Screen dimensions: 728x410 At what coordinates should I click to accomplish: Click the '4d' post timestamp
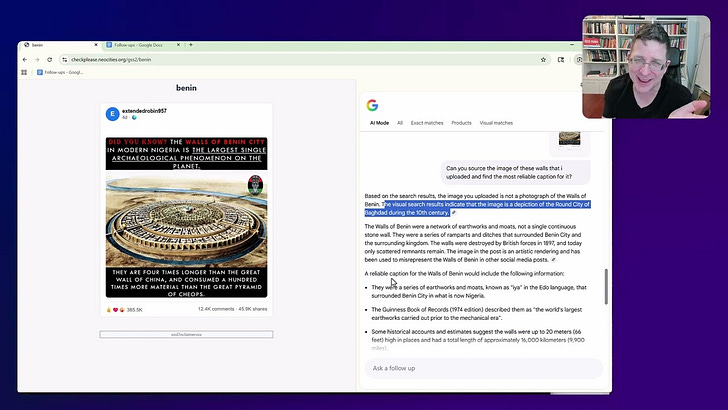[124, 118]
